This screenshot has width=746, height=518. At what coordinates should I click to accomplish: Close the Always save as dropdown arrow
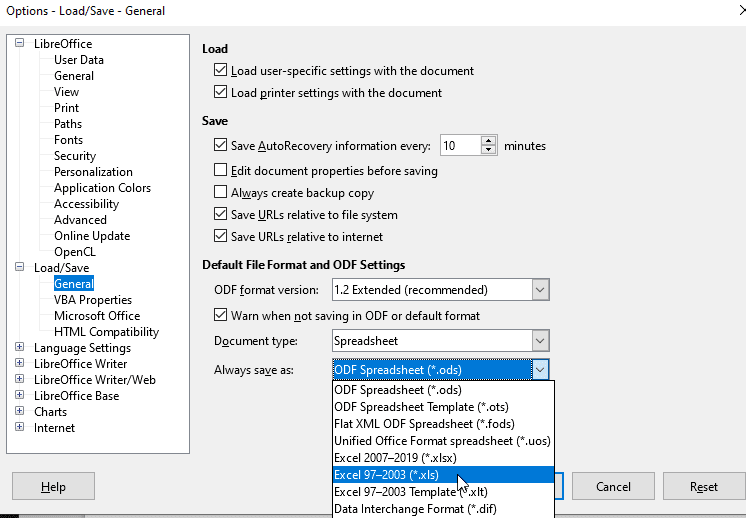tap(540, 370)
